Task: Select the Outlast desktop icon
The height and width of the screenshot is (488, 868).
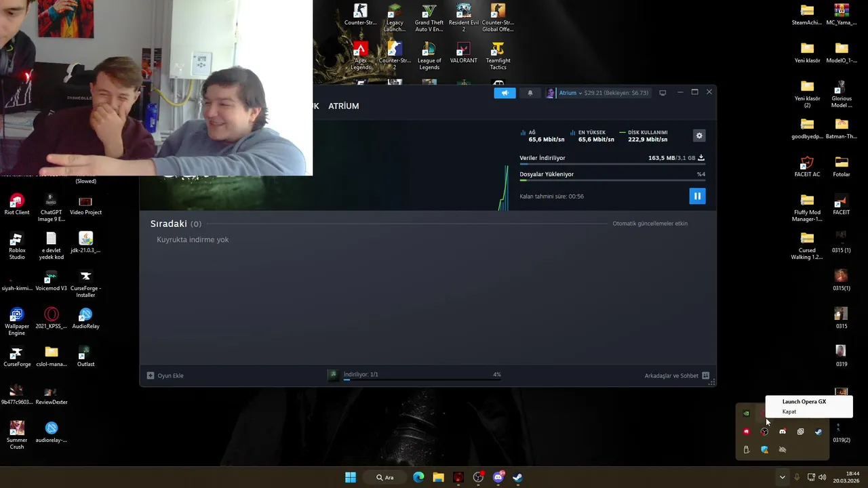Action: point(85,357)
